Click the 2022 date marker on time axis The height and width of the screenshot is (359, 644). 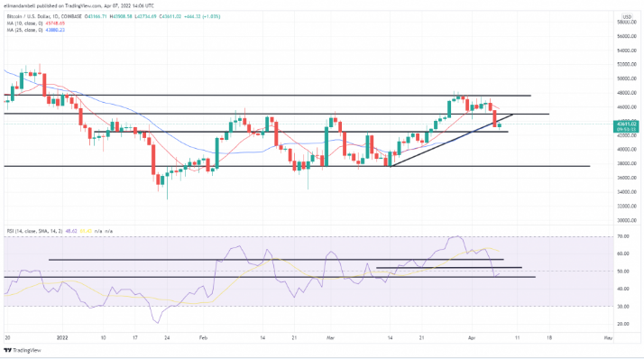pos(62,338)
